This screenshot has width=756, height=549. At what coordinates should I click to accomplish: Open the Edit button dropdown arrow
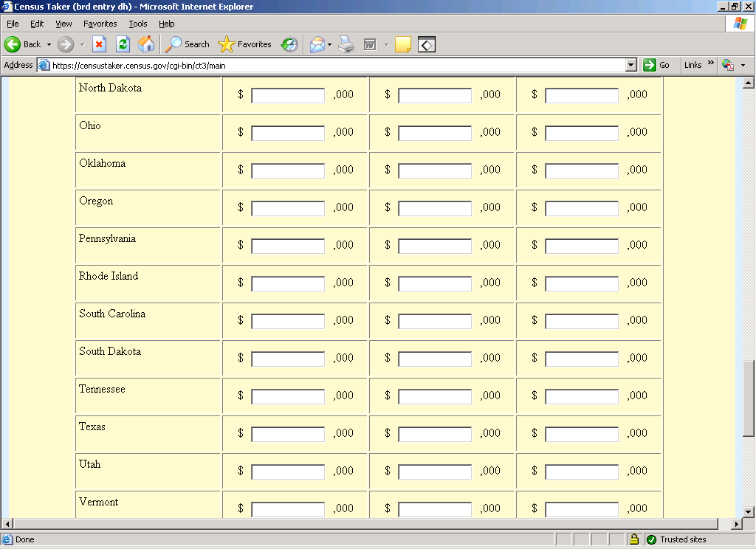[x=386, y=44]
